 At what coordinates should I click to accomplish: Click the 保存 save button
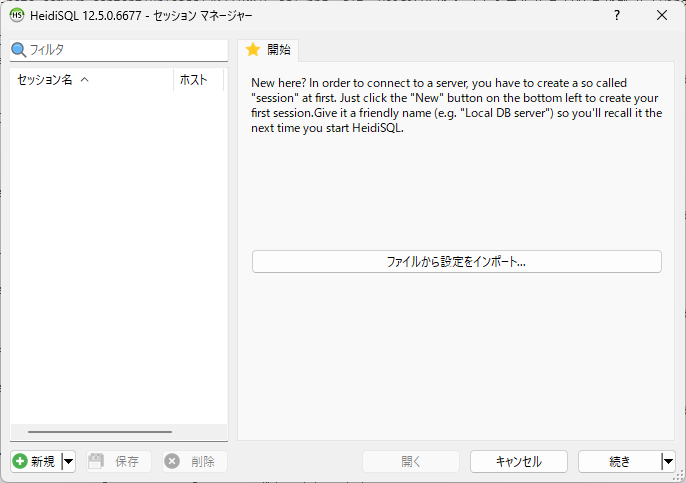[119, 461]
